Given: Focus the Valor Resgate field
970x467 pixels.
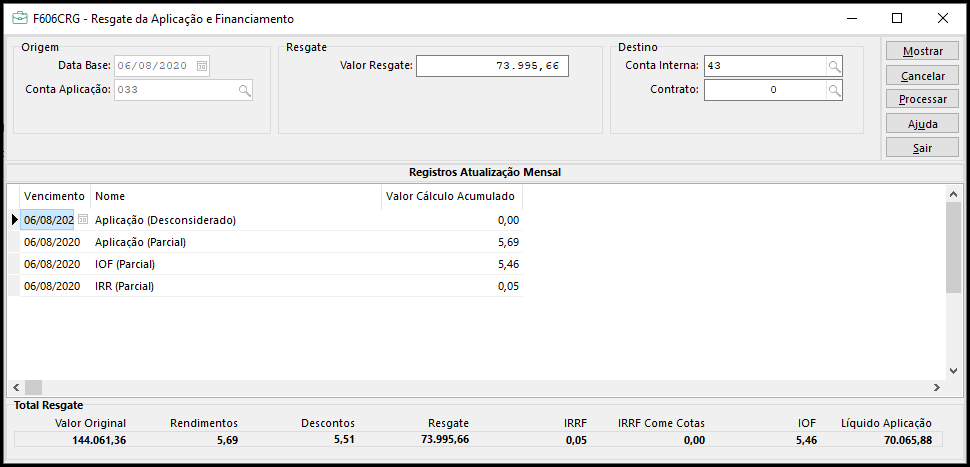Looking at the screenshot, I should click(492, 66).
